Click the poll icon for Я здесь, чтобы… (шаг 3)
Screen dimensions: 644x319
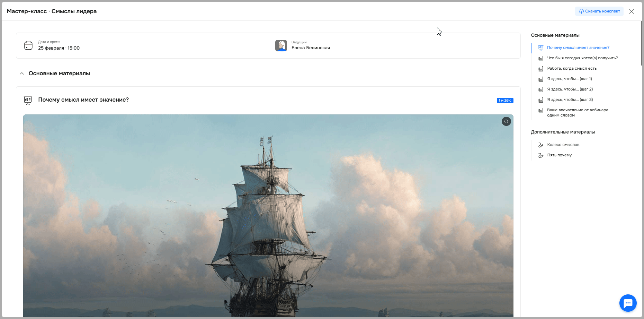pyautogui.click(x=541, y=100)
